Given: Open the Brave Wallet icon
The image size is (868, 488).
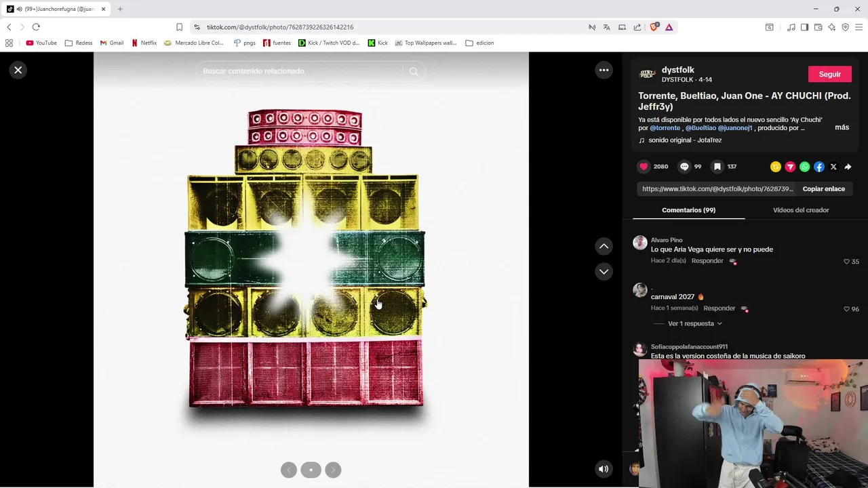Looking at the screenshot, I should coord(818,27).
